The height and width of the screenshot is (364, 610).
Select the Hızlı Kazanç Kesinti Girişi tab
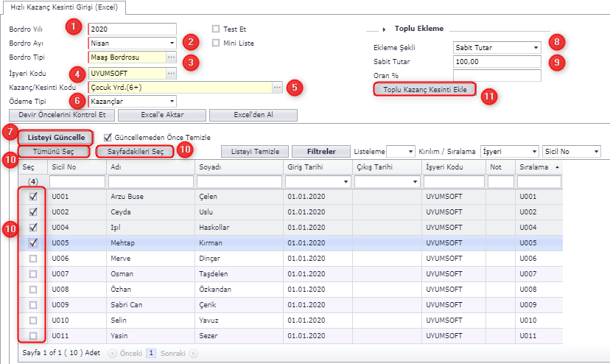tap(63, 7)
